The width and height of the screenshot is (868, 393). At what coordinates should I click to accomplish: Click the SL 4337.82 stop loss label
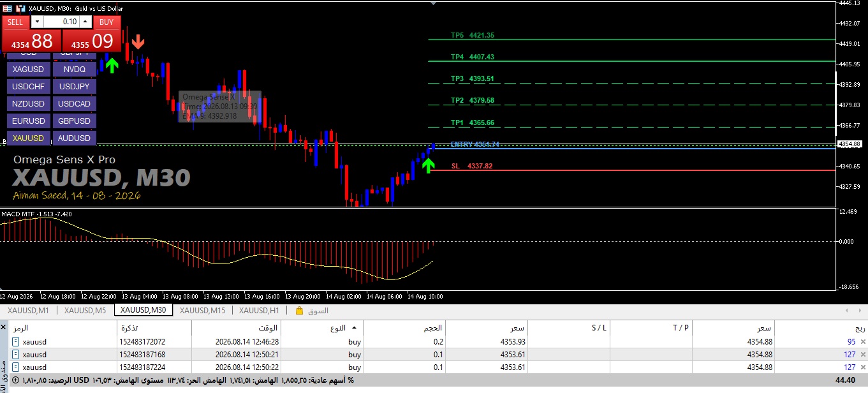point(472,166)
